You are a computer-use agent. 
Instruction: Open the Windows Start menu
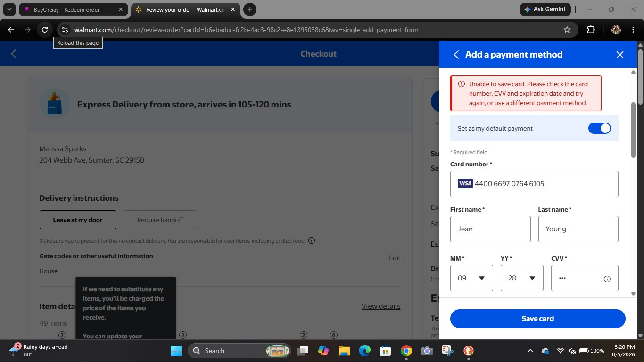176,351
